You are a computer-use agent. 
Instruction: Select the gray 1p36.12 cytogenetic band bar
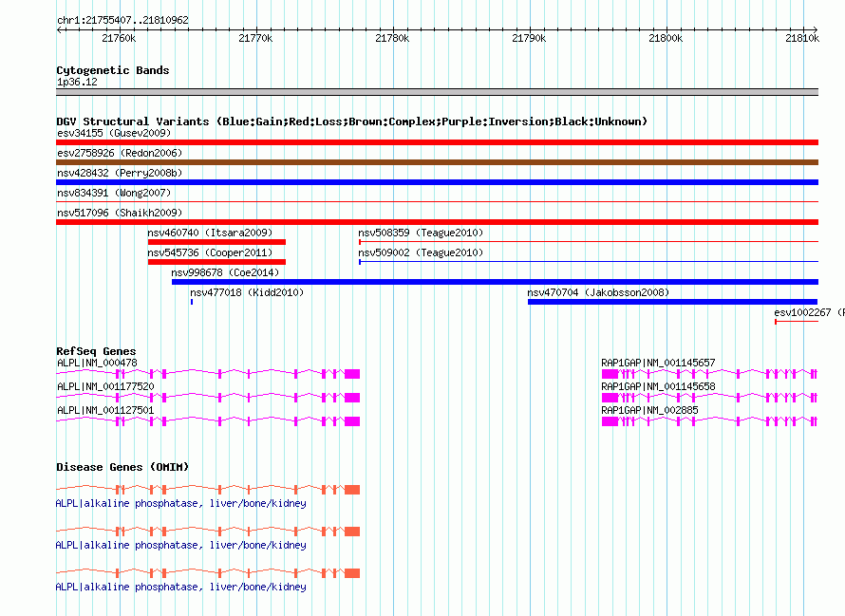437,92
